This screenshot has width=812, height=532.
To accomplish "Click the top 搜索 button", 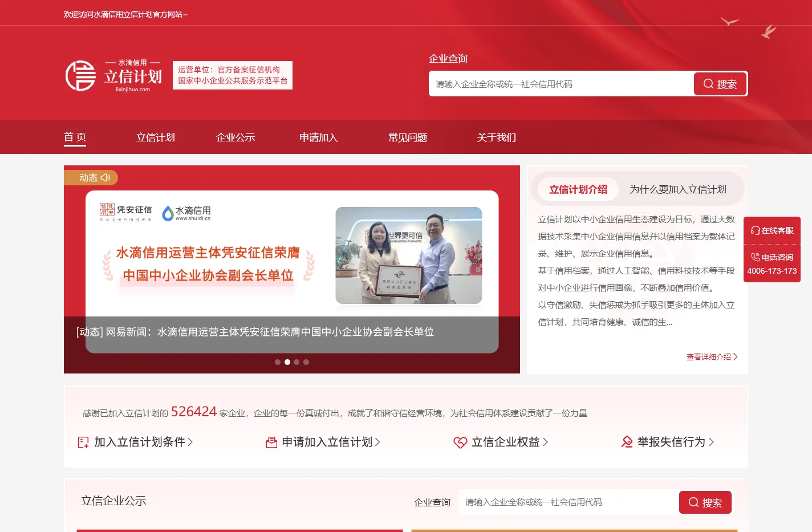I will point(720,84).
